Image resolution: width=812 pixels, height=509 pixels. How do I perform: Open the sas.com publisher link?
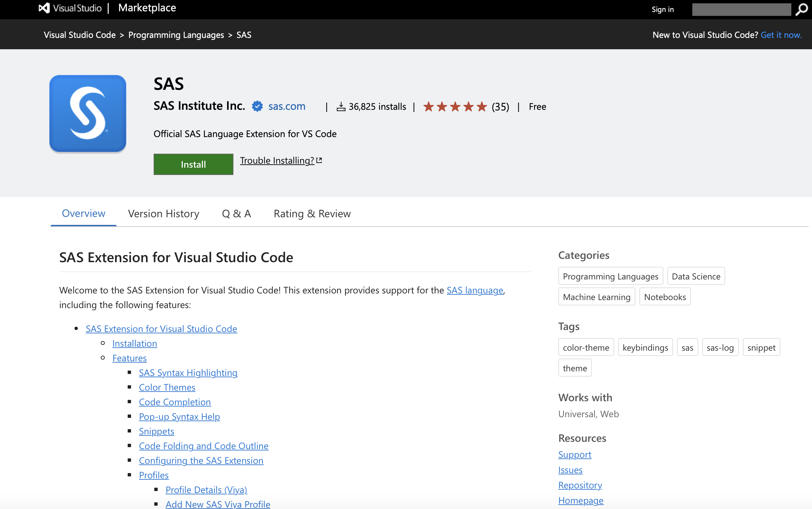coord(287,106)
